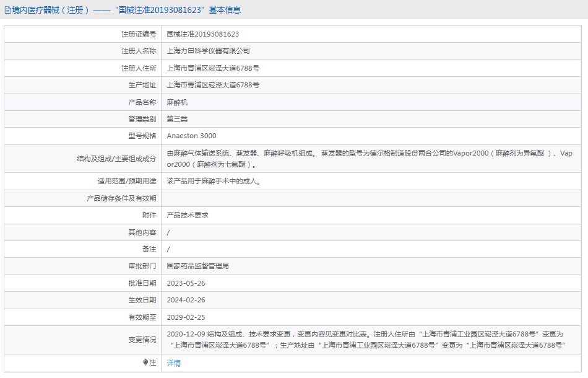Click model value Anaeston 3000
This screenshot has height=378, width=588.
coord(192,136)
